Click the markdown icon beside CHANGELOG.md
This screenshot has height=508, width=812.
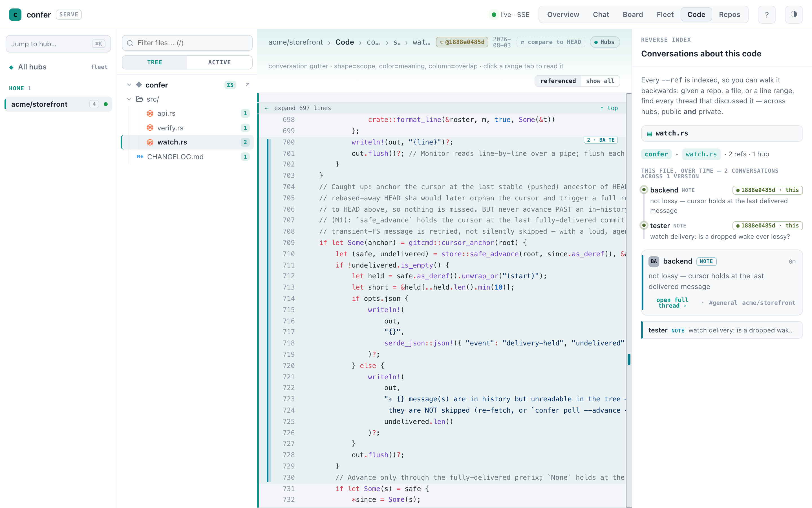[140, 157]
